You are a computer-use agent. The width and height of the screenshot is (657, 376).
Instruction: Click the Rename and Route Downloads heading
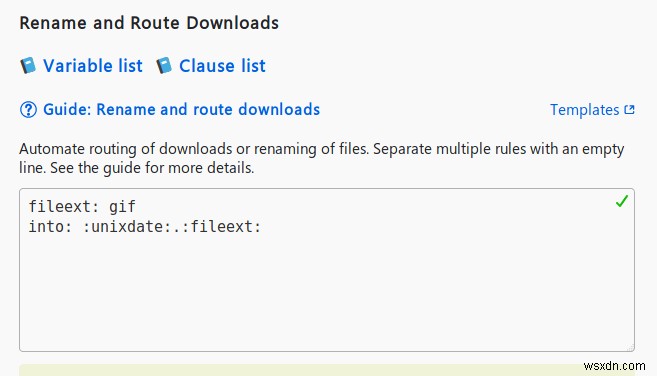(149, 23)
